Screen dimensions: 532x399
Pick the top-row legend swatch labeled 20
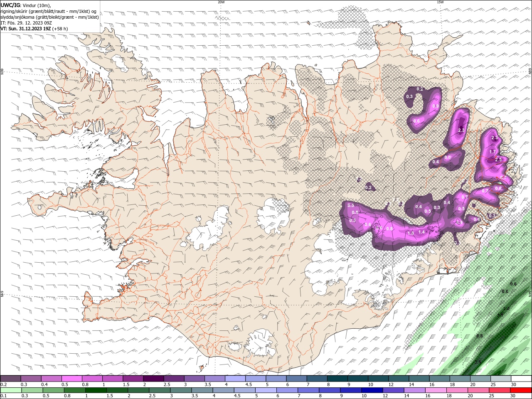[x=480, y=379]
